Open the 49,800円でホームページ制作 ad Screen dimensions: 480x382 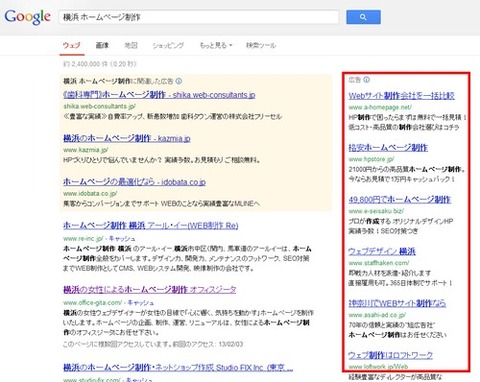tap(400, 199)
